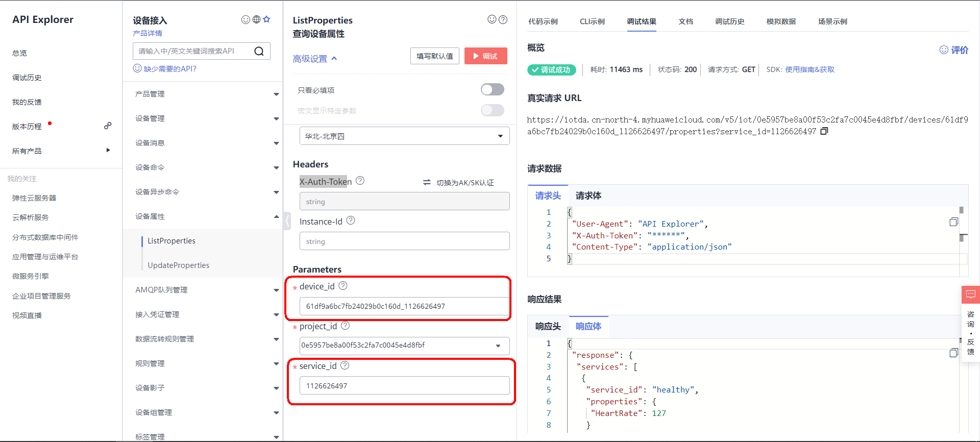Focus the API keyword search input
The image size is (980, 442).
click(x=194, y=51)
